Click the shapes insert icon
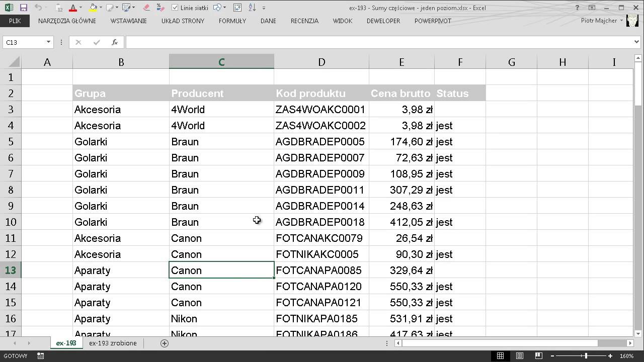 pos(217,8)
